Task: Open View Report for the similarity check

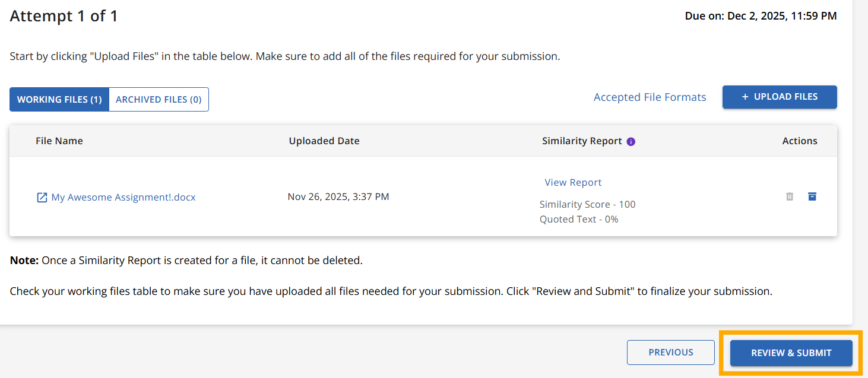Action: coord(573,182)
